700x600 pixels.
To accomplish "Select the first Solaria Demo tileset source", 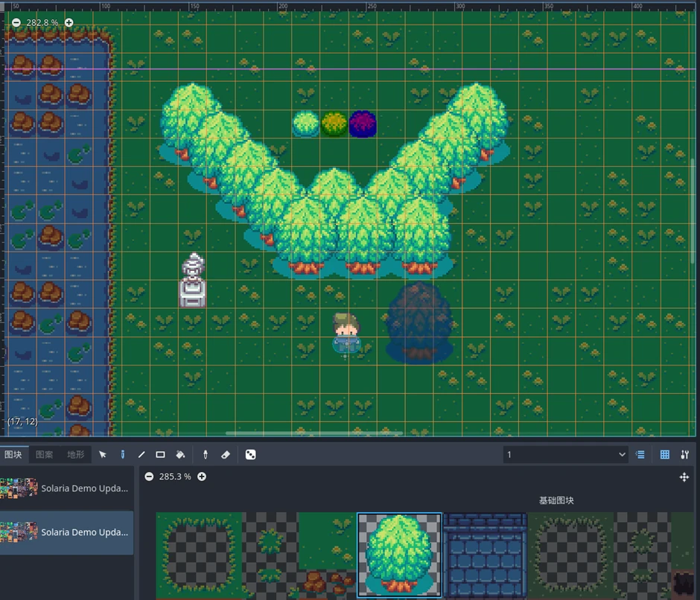I will (x=66, y=488).
